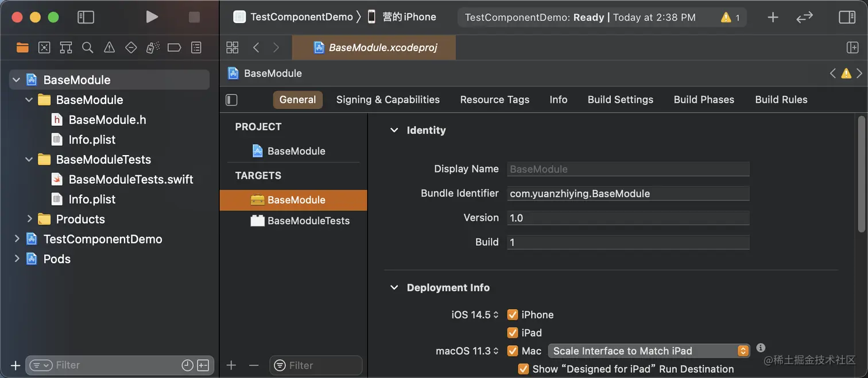Switch to the Build Settings tab
The image size is (868, 378).
tap(620, 99)
